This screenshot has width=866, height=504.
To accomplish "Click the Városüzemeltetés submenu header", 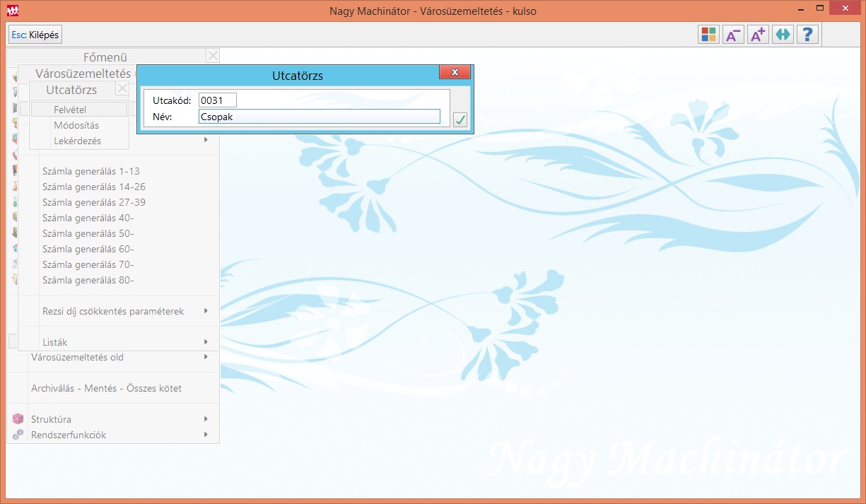I will click(83, 73).
